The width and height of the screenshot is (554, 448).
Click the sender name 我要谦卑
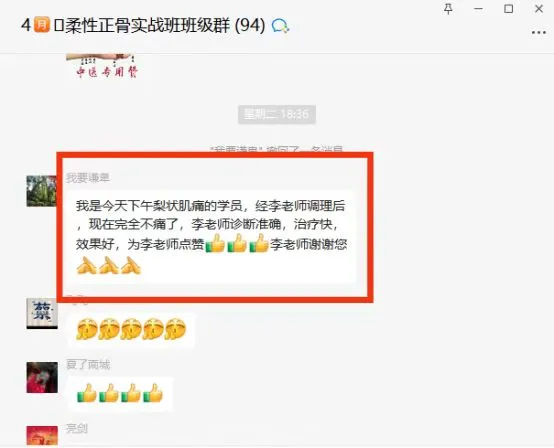pos(88,178)
